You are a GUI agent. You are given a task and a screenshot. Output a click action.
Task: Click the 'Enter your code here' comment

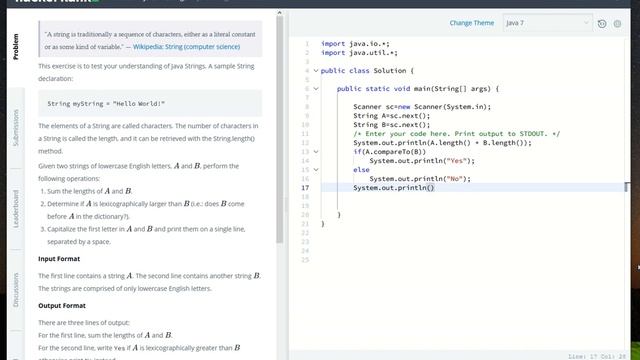[457, 133]
